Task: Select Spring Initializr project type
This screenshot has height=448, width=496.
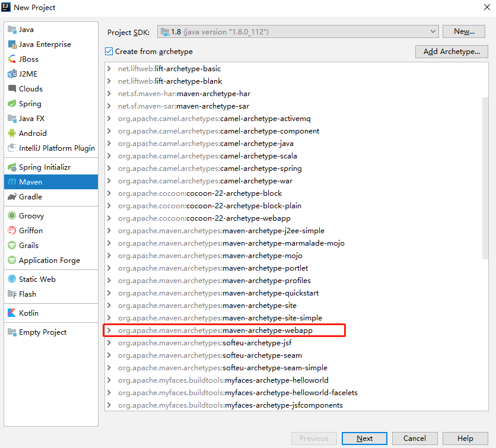Action: [x=51, y=167]
